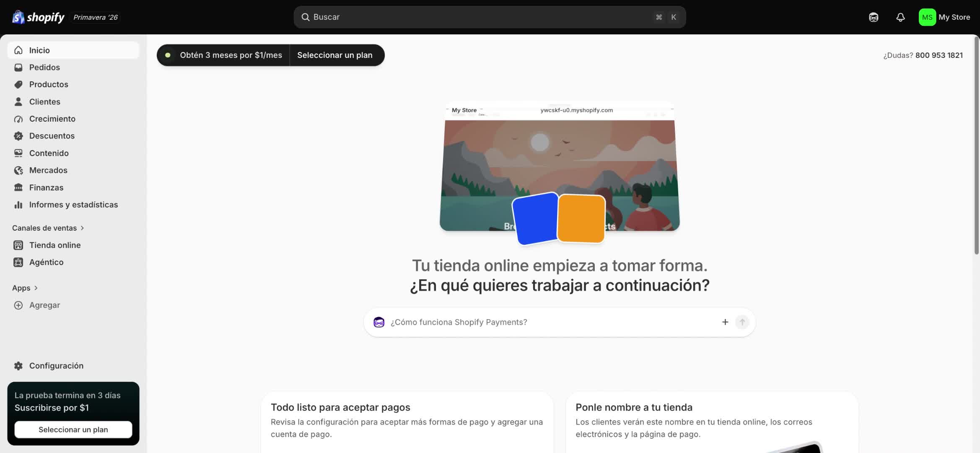Expand the Apps section chevron

point(36,288)
